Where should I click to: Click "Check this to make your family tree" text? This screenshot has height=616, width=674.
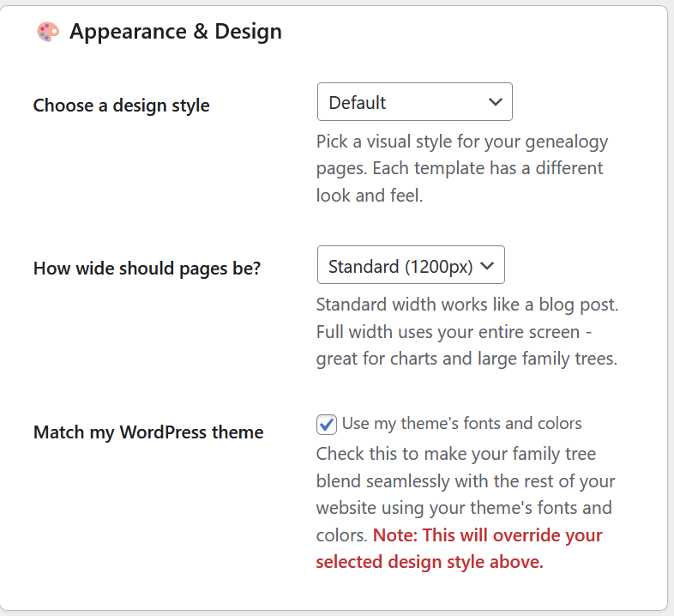455,453
